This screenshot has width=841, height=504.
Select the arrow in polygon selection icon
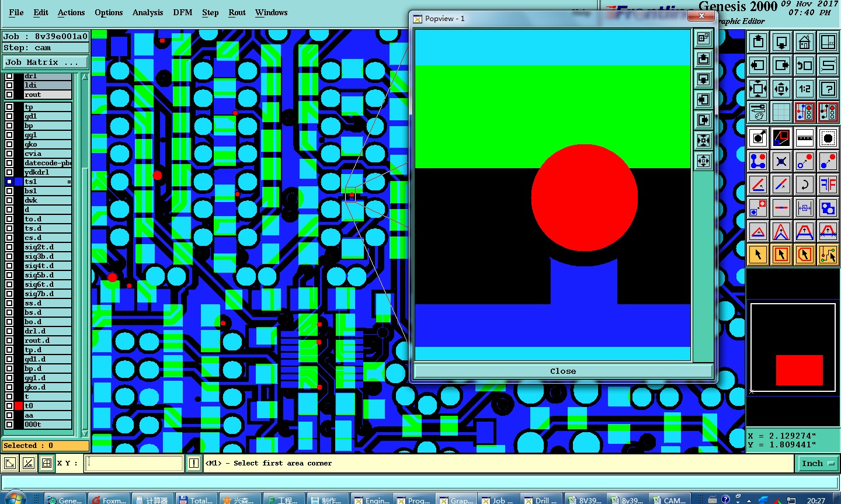coord(805,255)
